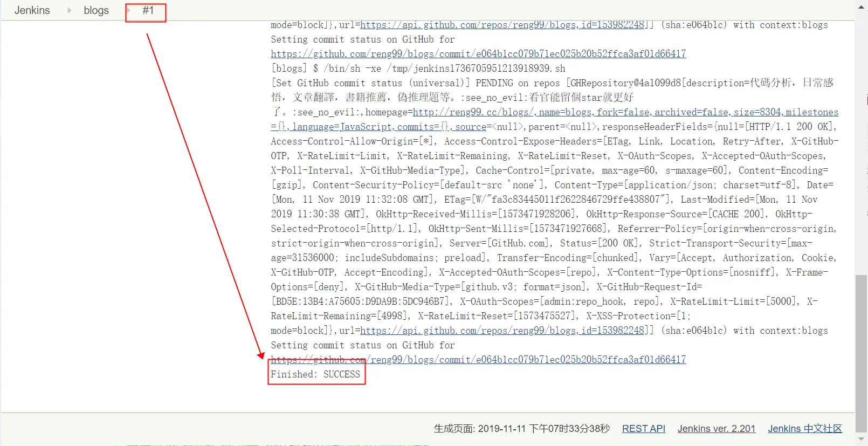This screenshot has width=868, height=446.
Task: Expand the breadcrumb arrow after blogs
Action: pos(128,10)
